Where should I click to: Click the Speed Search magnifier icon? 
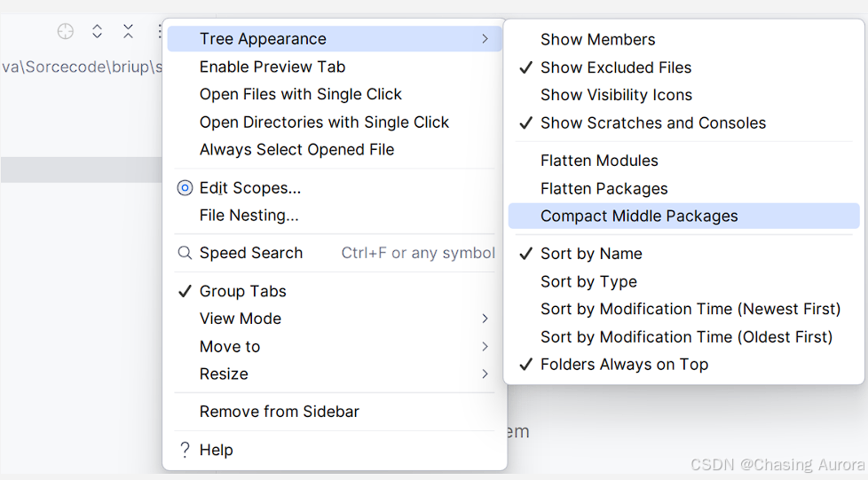pos(185,253)
